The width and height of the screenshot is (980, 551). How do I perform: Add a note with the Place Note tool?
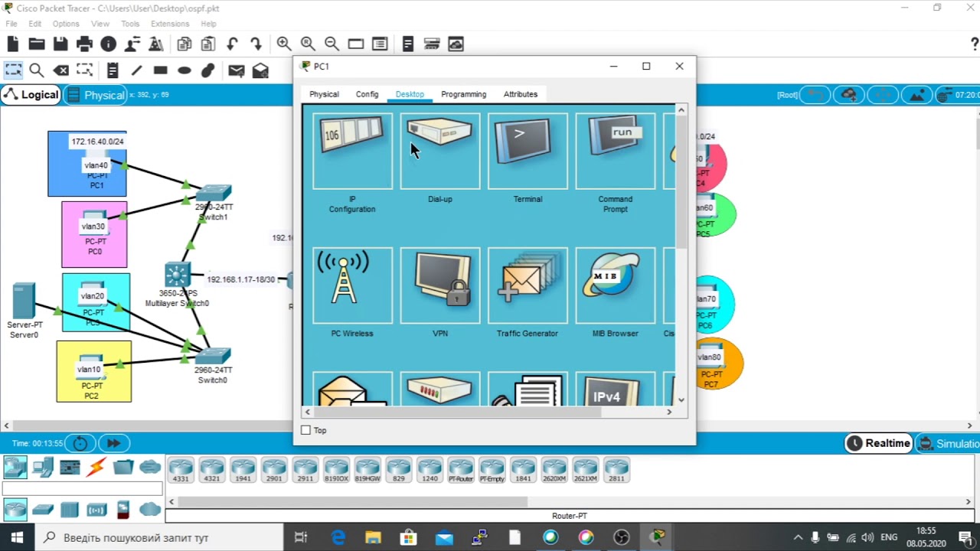[x=113, y=70]
